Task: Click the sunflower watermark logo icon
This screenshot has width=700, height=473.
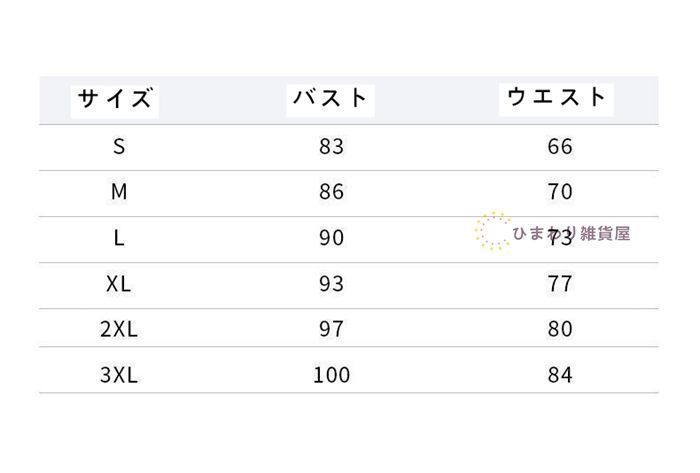Action: coord(492,230)
